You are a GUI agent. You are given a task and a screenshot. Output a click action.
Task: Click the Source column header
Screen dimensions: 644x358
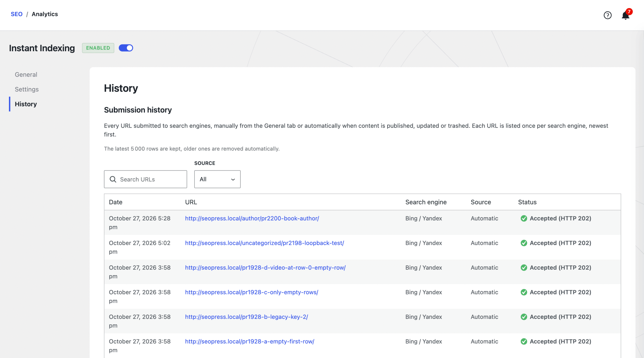click(x=481, y=202)
